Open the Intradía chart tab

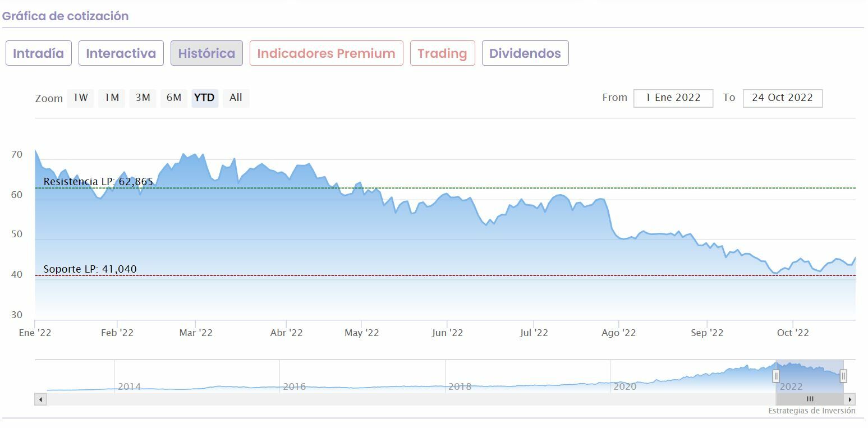click(39, 53)
